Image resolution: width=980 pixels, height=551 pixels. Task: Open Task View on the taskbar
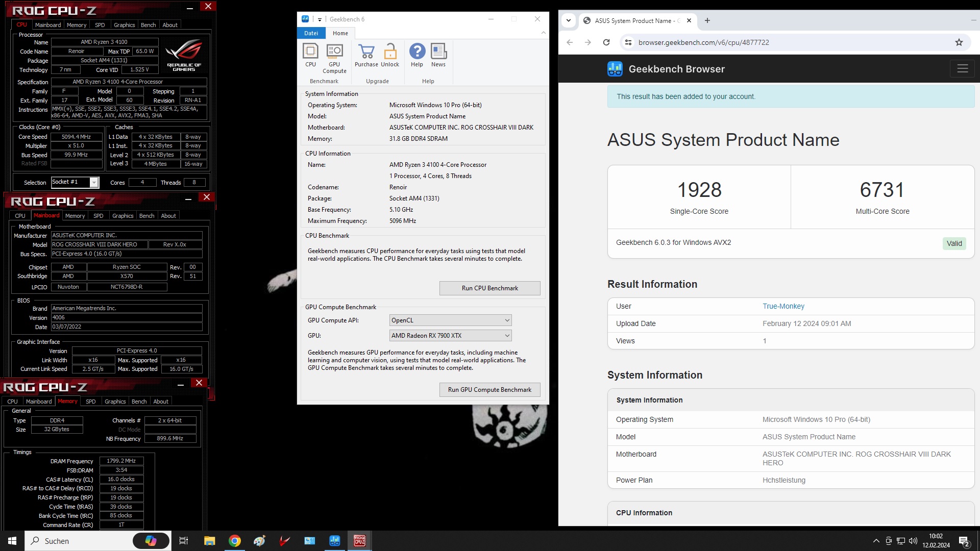(184, 541)
